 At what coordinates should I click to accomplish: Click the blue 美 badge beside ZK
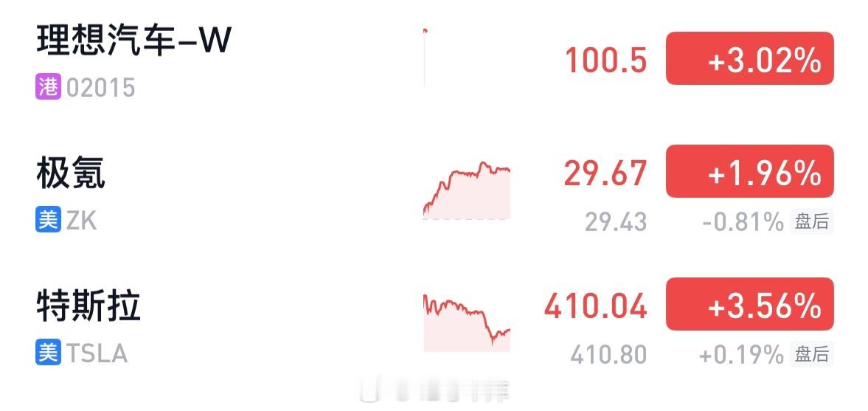point(48,220)
